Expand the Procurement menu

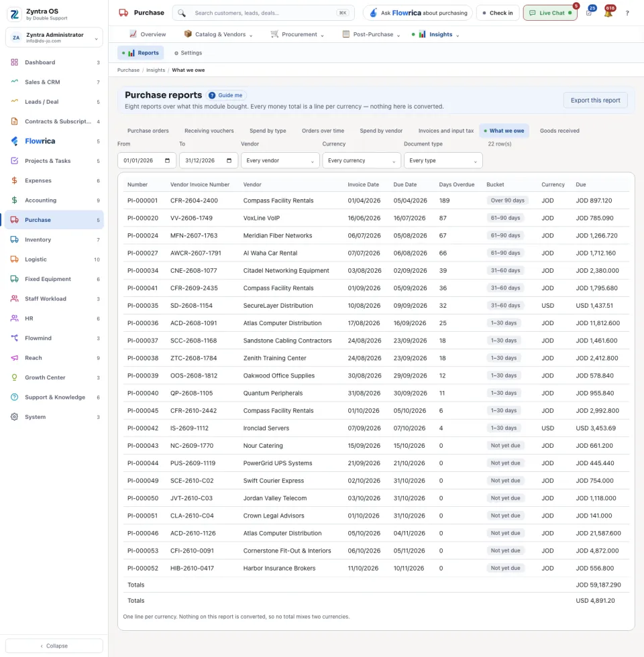click(297, 34)
